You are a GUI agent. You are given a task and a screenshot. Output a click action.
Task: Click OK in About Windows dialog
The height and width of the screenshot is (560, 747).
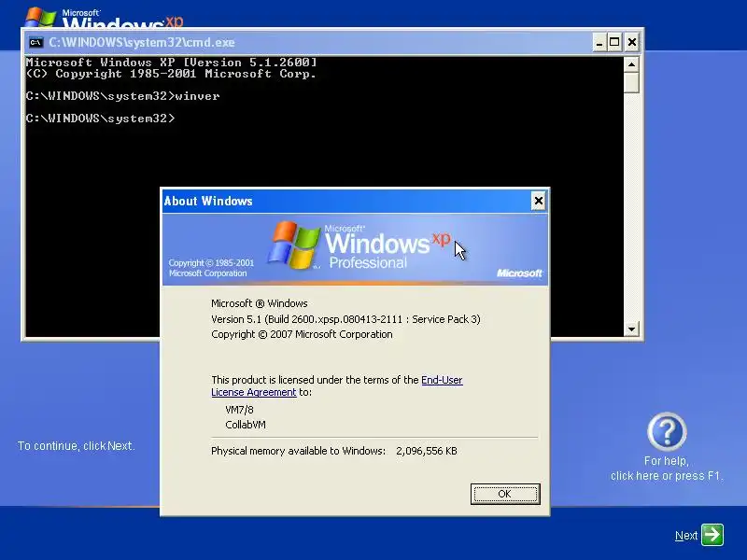click(x=505, y=494)
